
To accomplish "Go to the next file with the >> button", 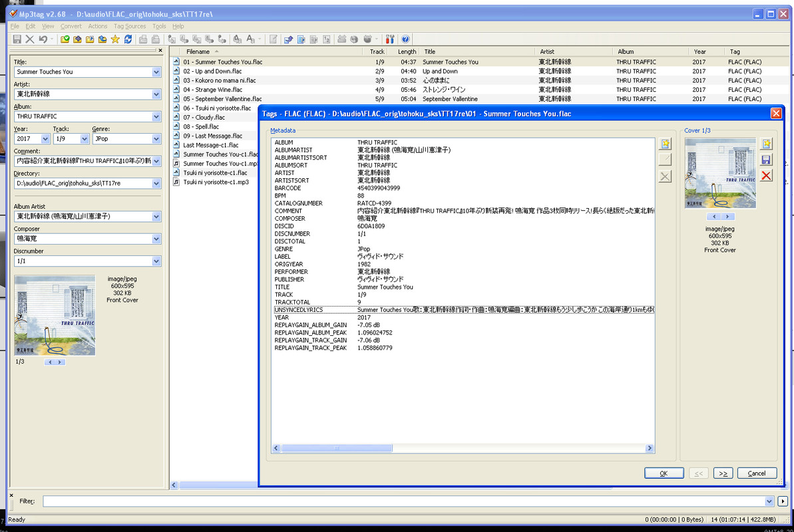I will click(723, 473).
